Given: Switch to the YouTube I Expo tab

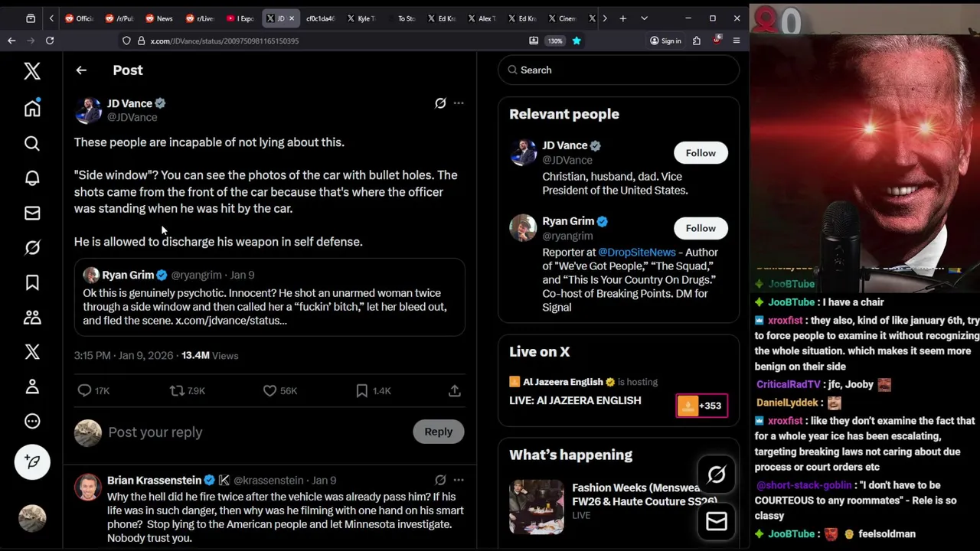Looking at the screenshot, I should 240,18.
